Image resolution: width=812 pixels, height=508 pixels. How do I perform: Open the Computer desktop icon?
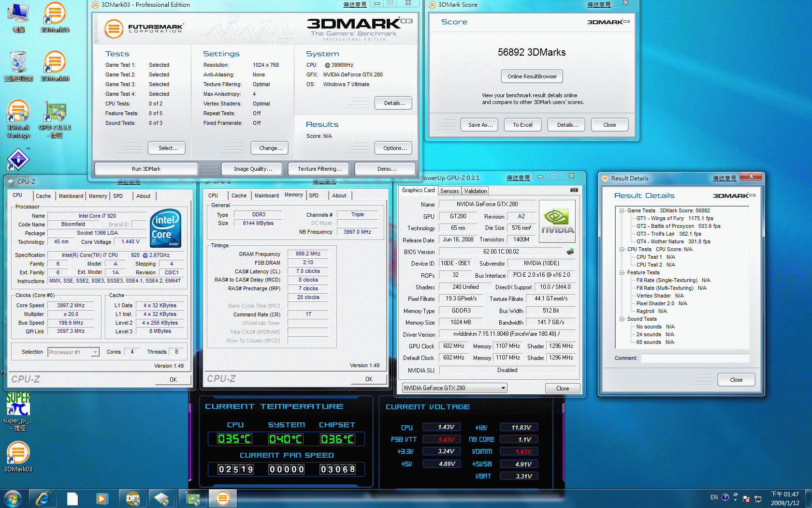(x=18, y=17)
